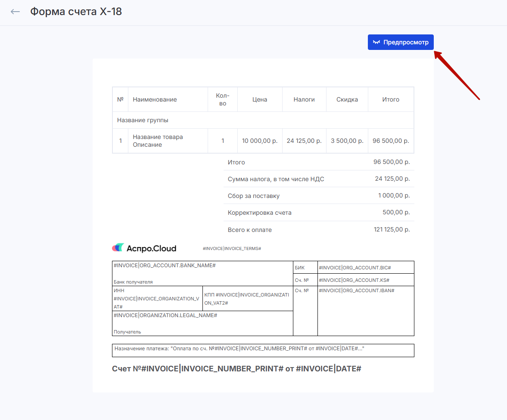Screen dimensions: 507x420
Task: Click the Налоги column header
Action: coord(304,99)
